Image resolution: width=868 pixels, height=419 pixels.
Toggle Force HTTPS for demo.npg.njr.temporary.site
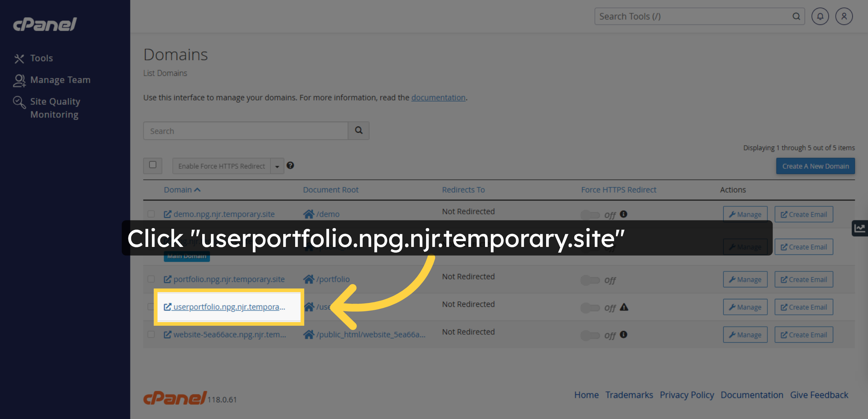pyautogui.click(x=591, y=214)
